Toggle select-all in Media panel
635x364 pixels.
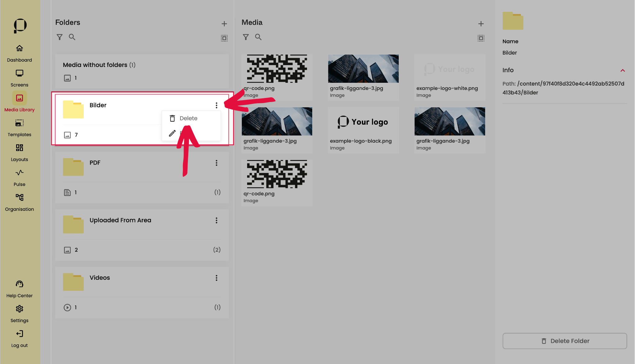481,38
